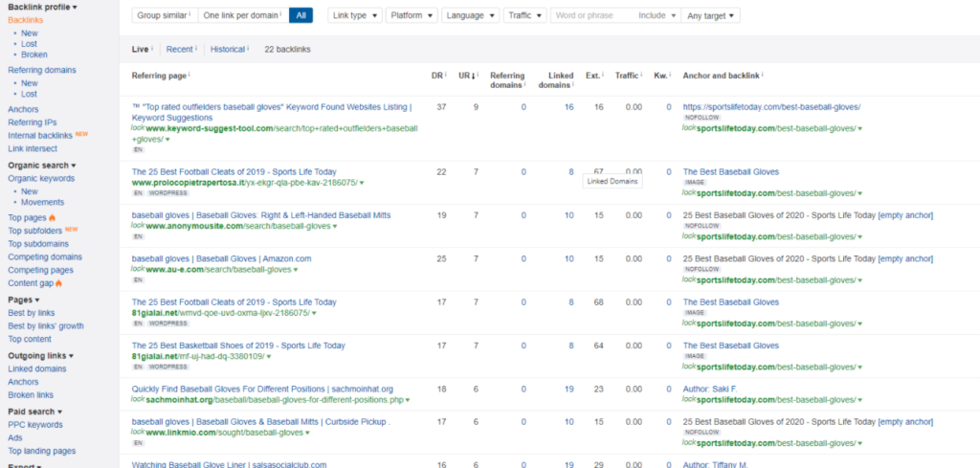Click the info icon next to Recent

(x=196, y=48)
